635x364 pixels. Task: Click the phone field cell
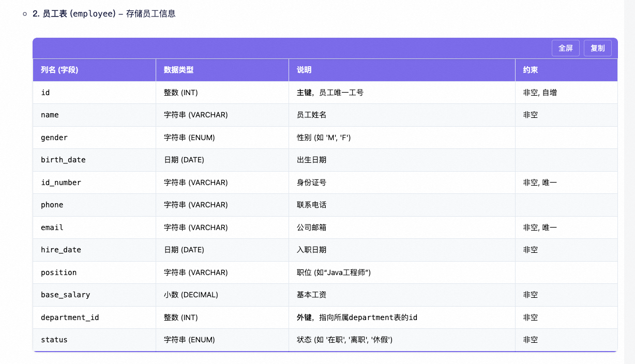point(94,205)
